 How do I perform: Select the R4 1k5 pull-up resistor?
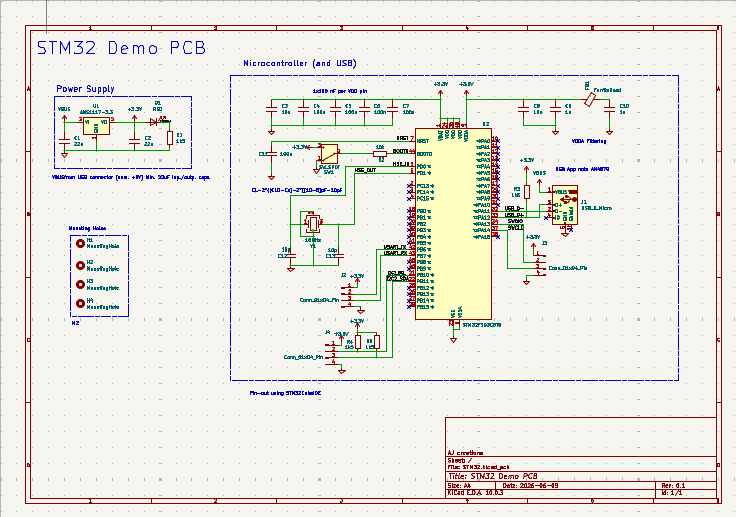(358, 342)
